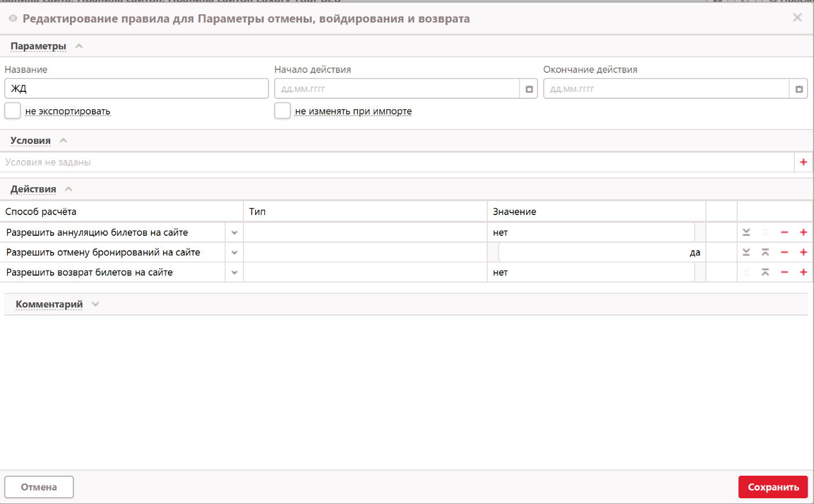Tick the не изменять при импорте checkbox
814x504 pixels.
tap(282, 110)
